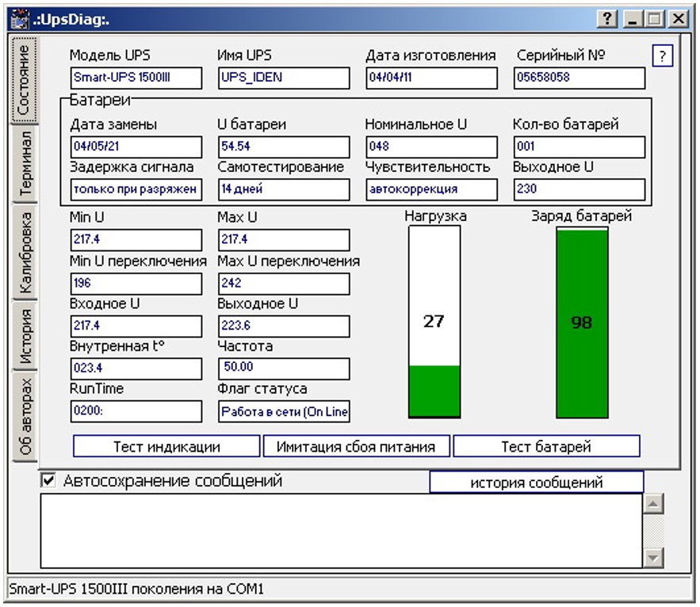Click the message log scrollbar up arrow
700x607 pixels.
[653, 504]
